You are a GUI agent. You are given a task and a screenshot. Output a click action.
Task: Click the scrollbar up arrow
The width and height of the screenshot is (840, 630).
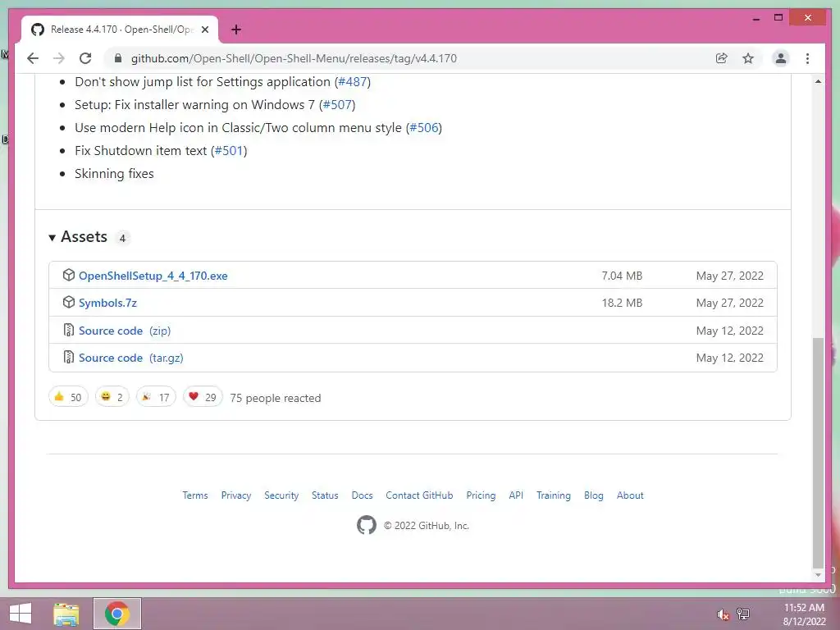pos(818,81)
